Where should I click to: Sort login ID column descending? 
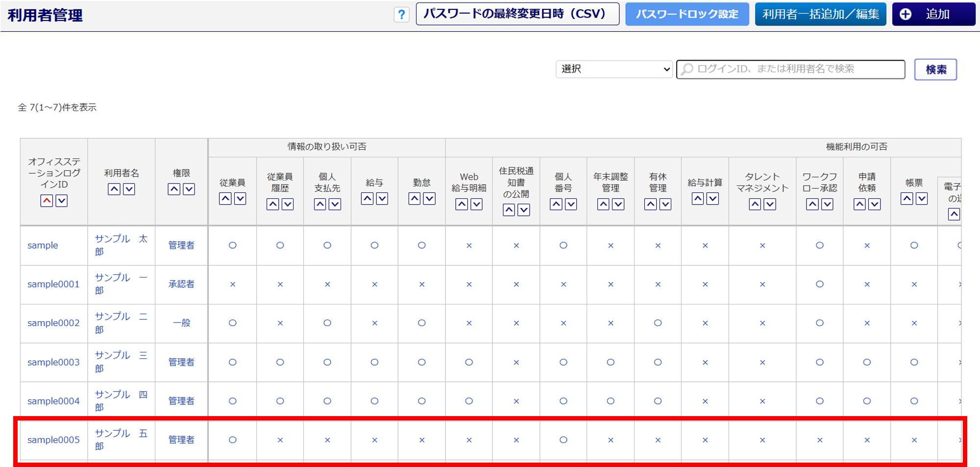click(61, 201)
